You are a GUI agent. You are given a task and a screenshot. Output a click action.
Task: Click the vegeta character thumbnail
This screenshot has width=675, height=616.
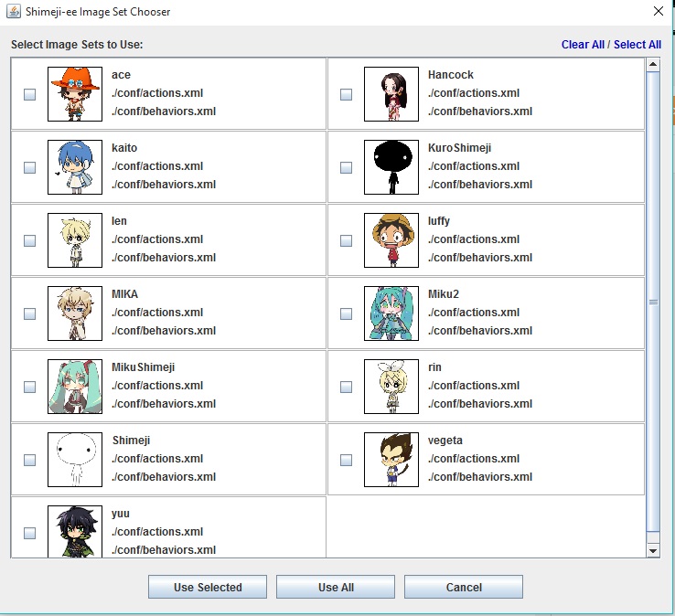pos(391,460)
